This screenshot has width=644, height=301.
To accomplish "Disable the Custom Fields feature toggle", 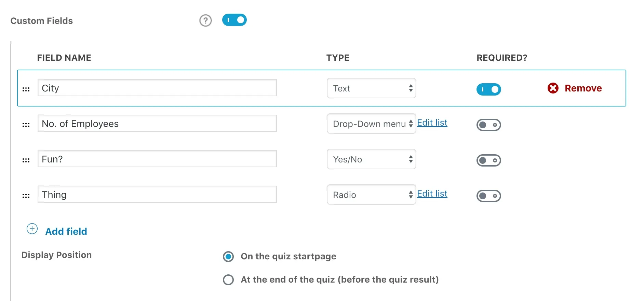I will click(x=234, y=20).
